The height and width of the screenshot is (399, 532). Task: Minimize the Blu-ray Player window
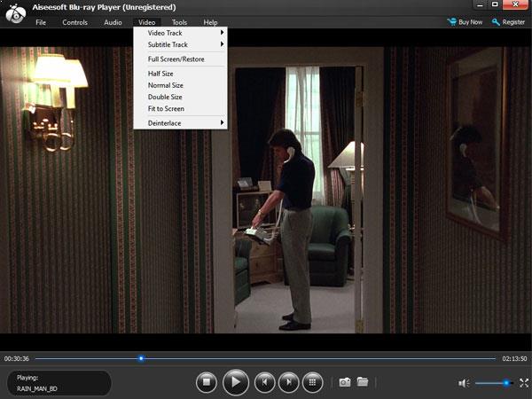pos(480,5)
